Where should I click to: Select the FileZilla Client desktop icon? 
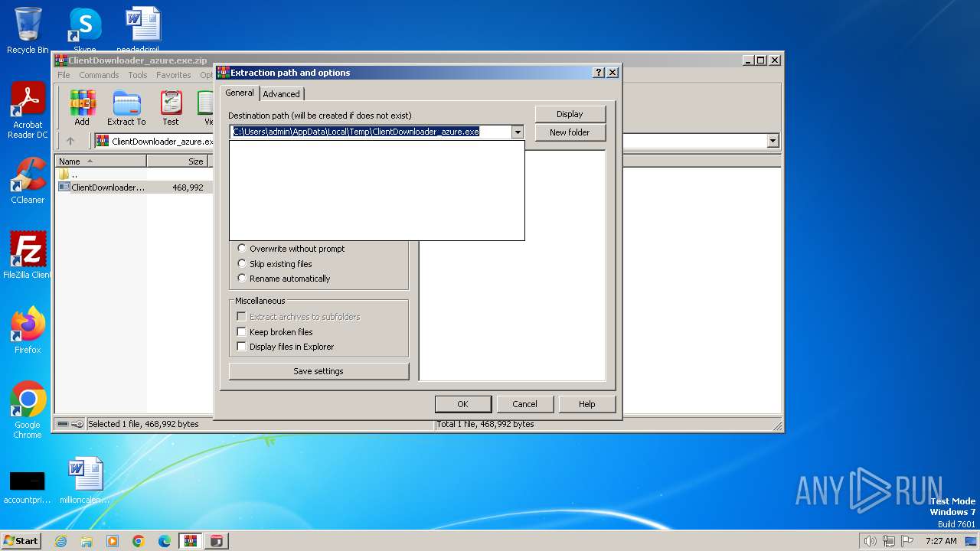pyautogui.click(x=28, y=256)
